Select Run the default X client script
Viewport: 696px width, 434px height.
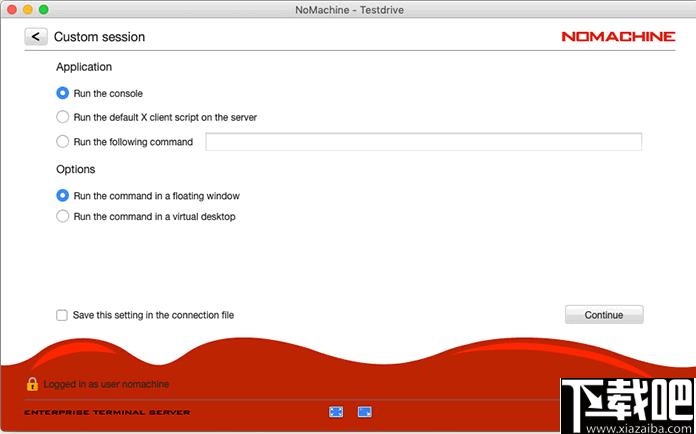click(x=63, y=117)
